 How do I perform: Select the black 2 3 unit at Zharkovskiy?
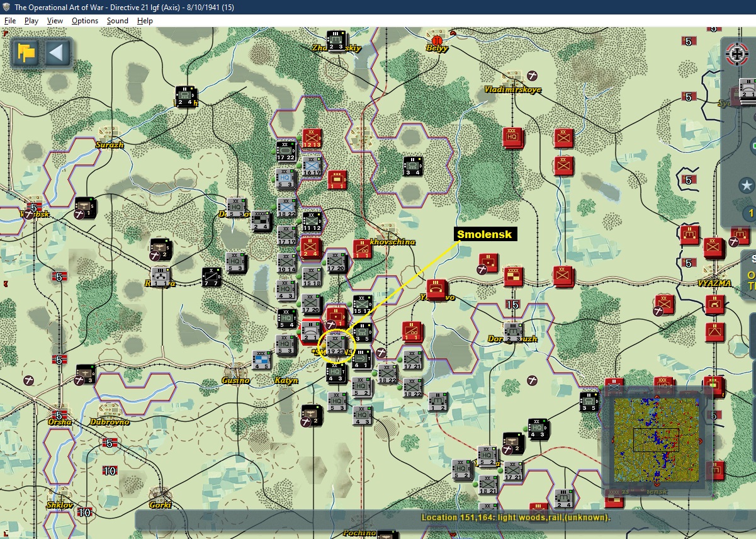[x=336, y=40]
